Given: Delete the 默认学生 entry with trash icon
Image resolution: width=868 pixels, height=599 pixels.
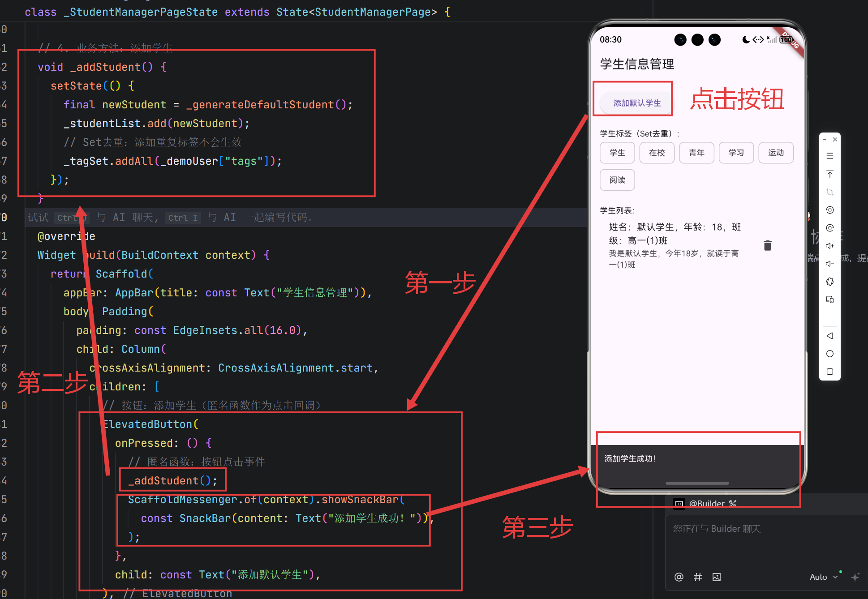Looking at the screenshot, I should (x=767, y=245).
